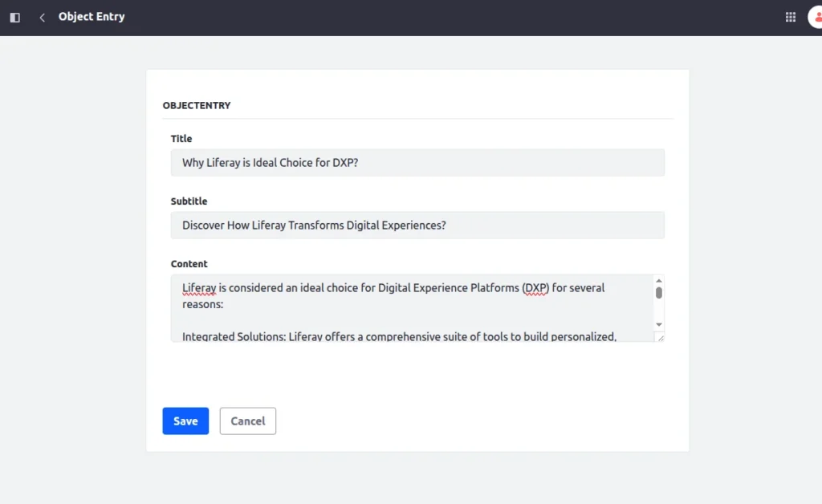Click the Title field label
The width and height of the screenshot is (822, 504).
coord(181,139)
